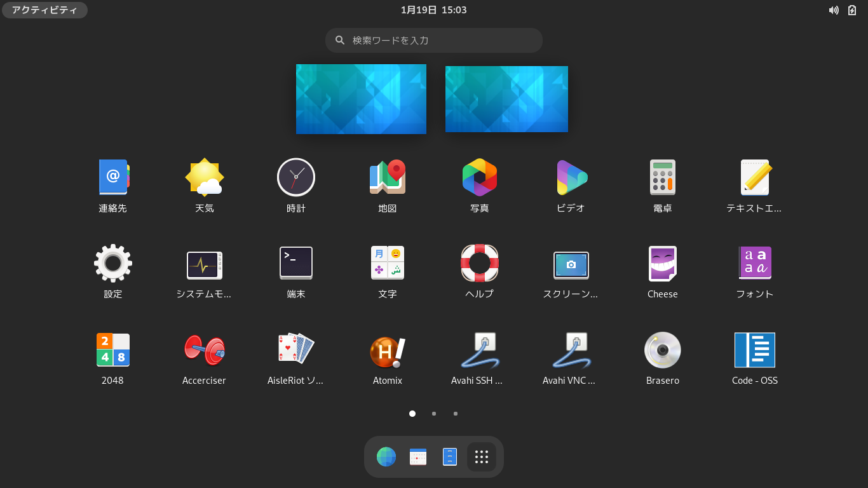This screenshot has width=868, height=488.
Task: Open the 連絡先 contacts app
Action: point(113,177)
